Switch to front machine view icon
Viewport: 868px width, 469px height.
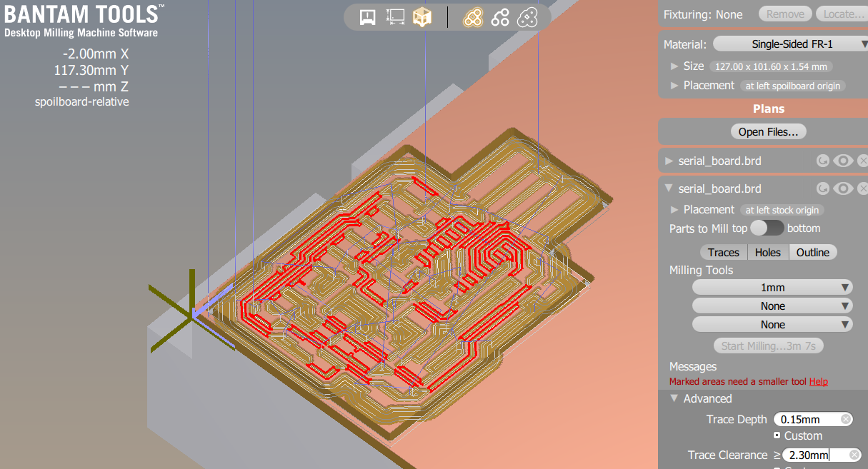point(368,16)
